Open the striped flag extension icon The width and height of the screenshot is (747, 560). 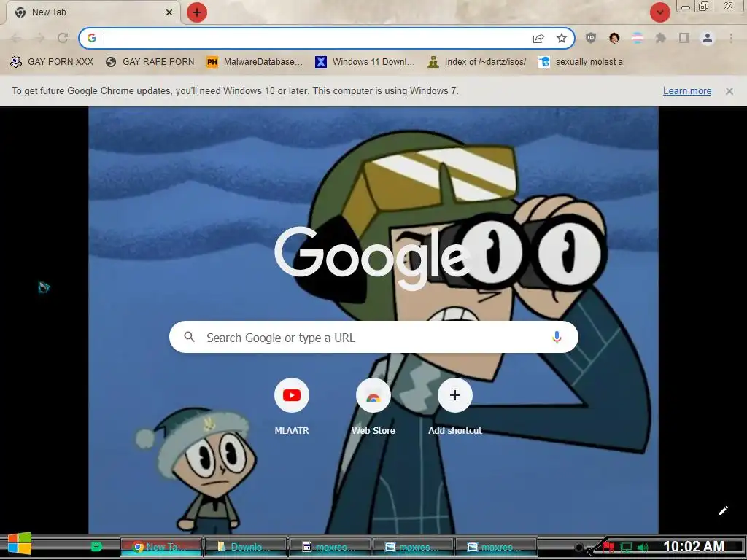[x=638, y=38]
